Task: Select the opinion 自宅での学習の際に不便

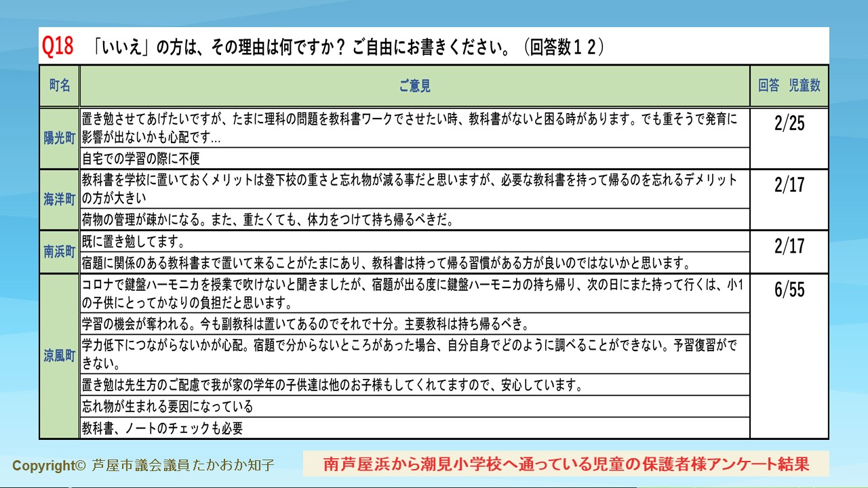Action: (x=414, y=158)
